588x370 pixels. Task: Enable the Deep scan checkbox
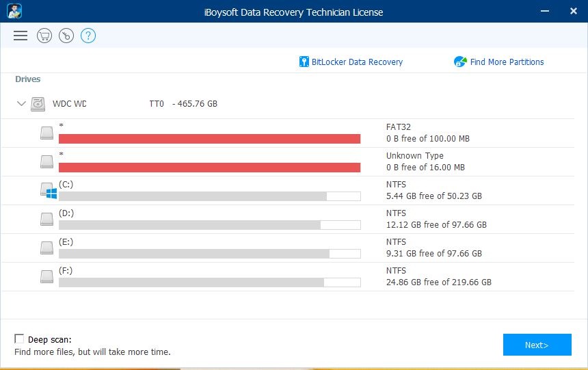pos(19,339)
